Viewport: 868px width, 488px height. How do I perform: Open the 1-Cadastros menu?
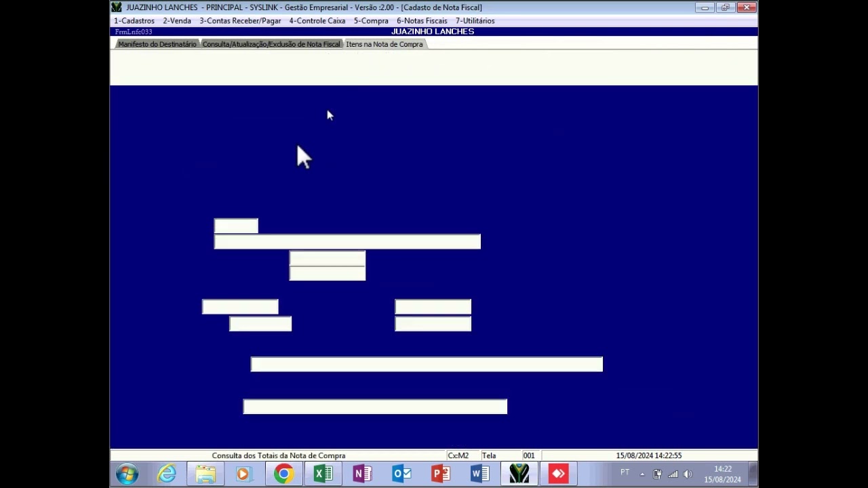134,21
